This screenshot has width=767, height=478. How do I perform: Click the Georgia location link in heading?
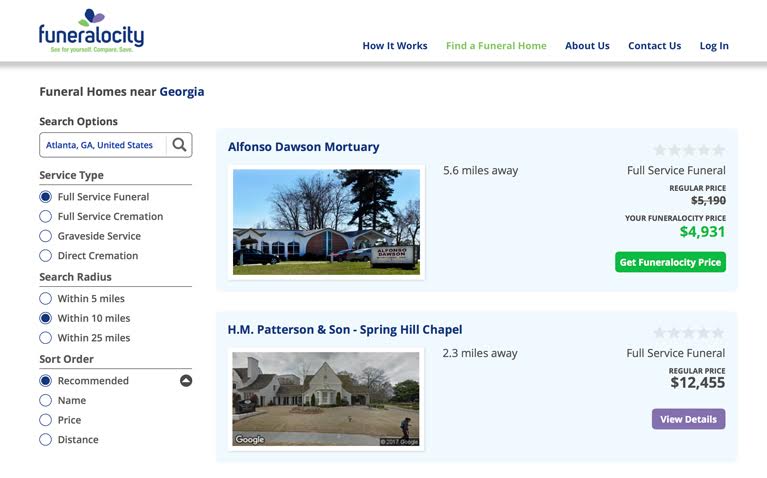(182, 92)
